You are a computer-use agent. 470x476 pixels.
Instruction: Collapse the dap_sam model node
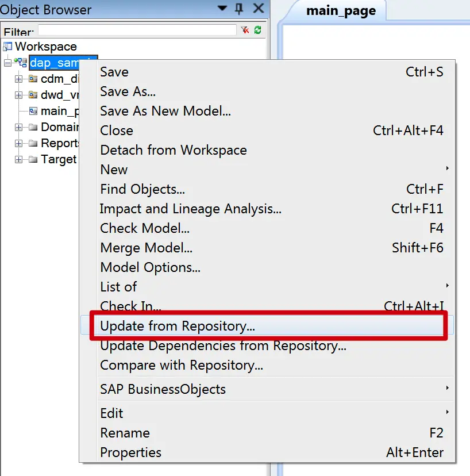click(x=7, y=63)
